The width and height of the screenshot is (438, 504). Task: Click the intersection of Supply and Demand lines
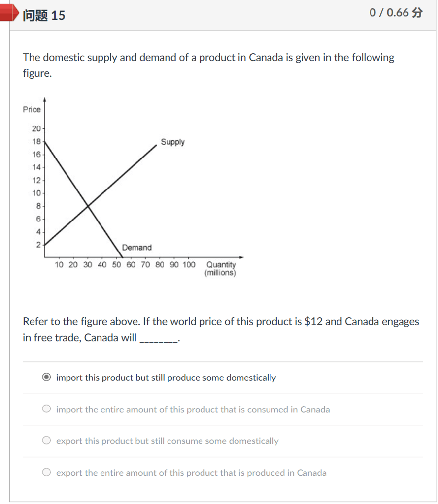point(88,205)
